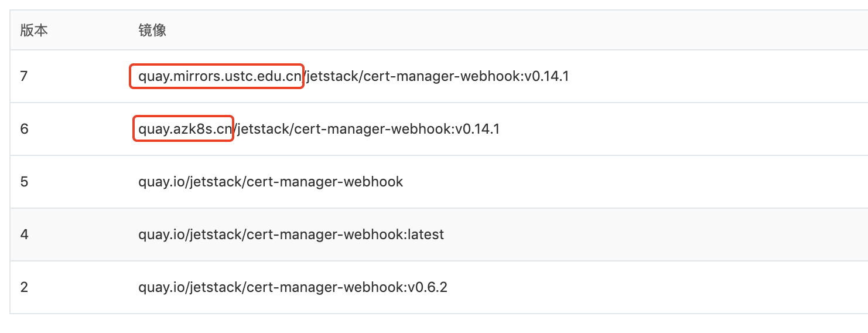Screen dimensions: 868x333
Task: Click the highlighted quay.mirrors.ustc.edu.cn domain
Action: [220, 76]
